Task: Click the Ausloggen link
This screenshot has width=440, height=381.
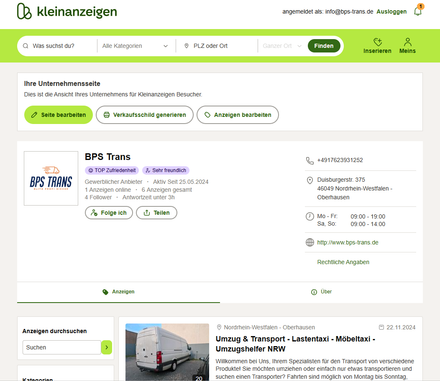Action: coord(391,12)
